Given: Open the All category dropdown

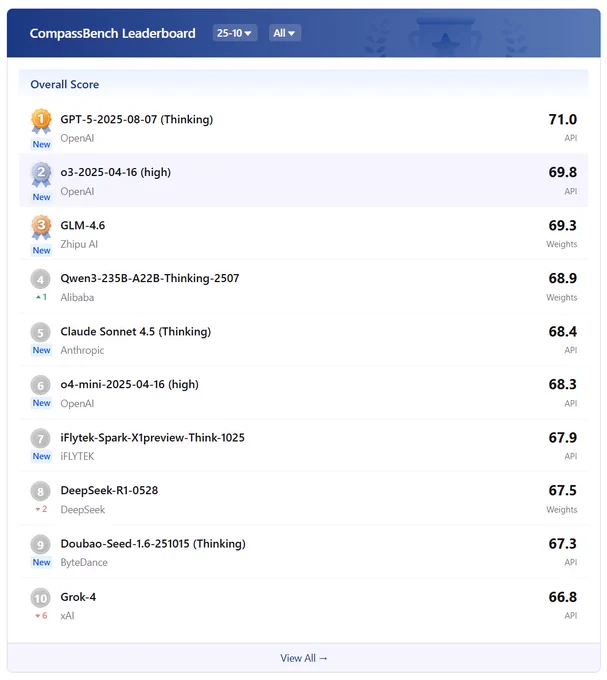Looking at the screenshot, I should [284, 33].
